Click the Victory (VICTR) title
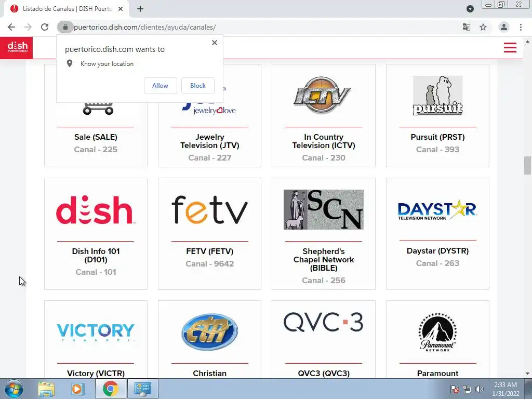The image size is (532, 399). tap(96, 373)
